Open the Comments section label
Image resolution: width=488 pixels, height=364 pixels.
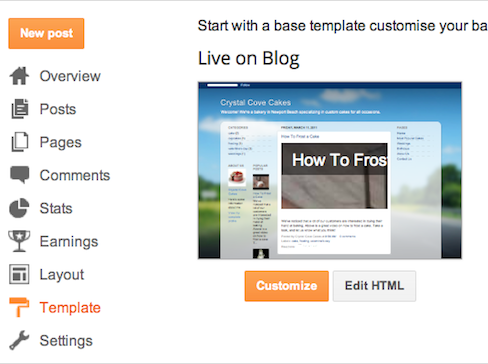[75, 175]
